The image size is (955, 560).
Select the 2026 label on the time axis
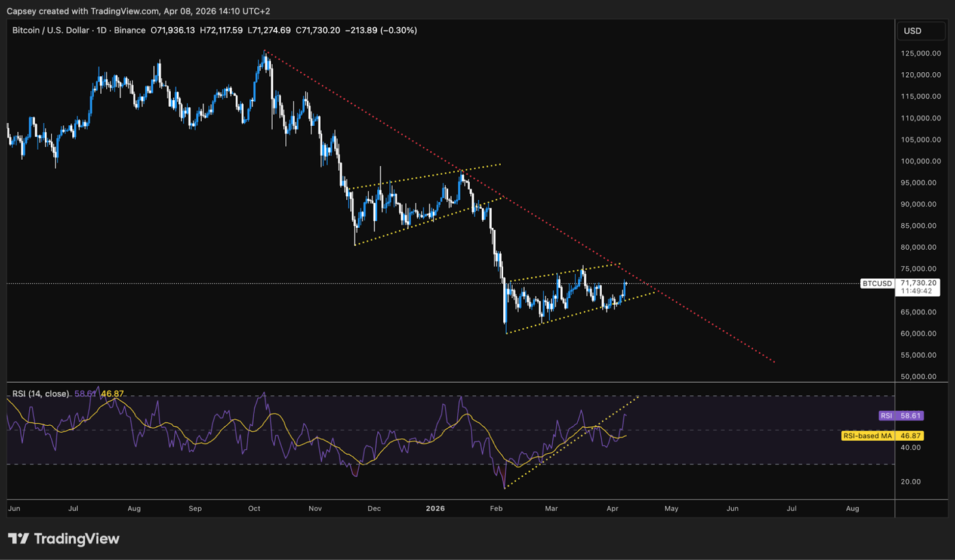pos(434,509)
